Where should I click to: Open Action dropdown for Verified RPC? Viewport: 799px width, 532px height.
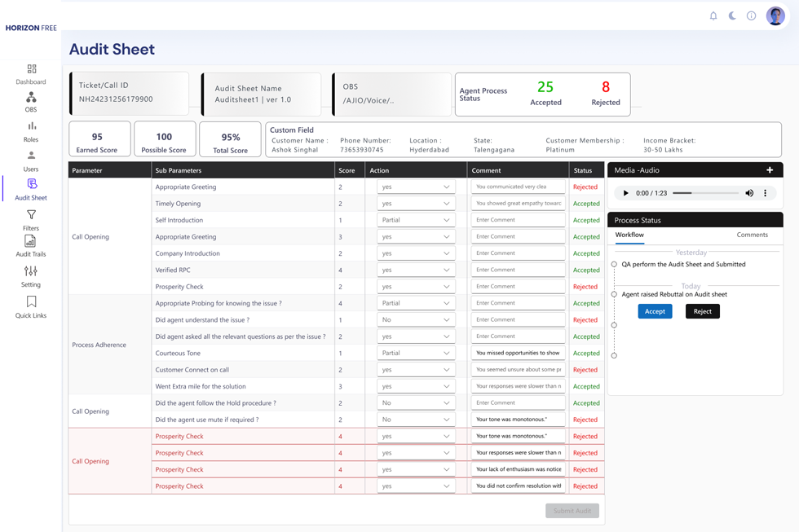(x=416, y=270)
